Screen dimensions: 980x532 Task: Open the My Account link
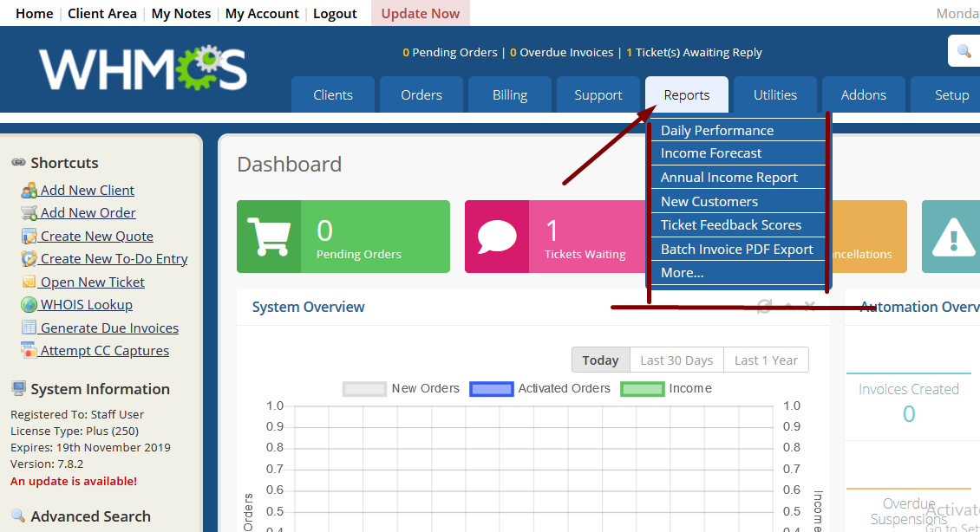click(262, 13)
